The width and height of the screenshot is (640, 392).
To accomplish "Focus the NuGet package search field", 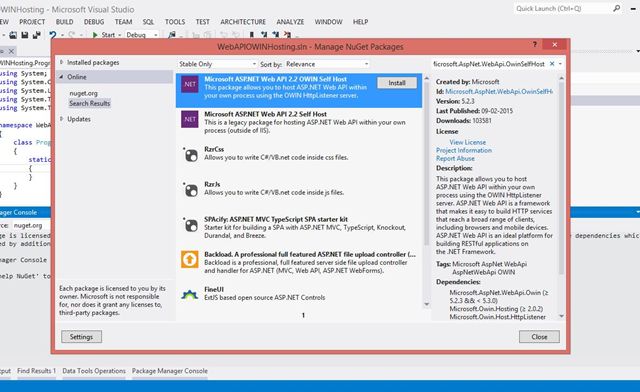I will (491, 64).
